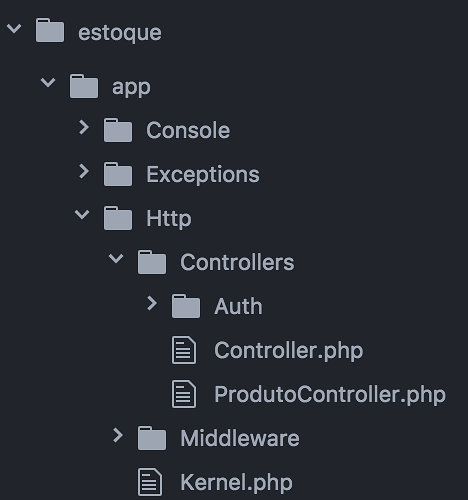Collapse the estoque root folder chevron
This screenshot has height=500, width=468.
point(14,29)
